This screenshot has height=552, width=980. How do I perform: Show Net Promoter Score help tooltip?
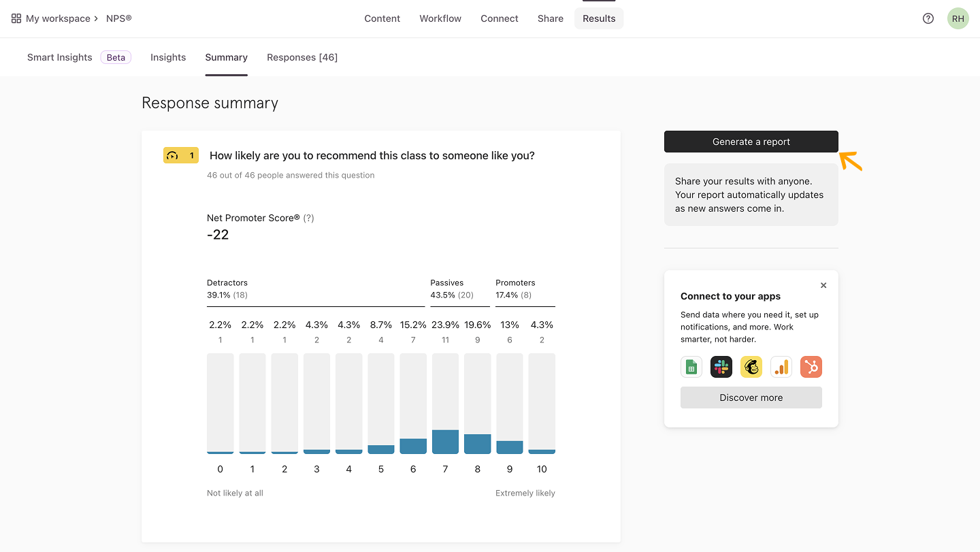point(308,218)
